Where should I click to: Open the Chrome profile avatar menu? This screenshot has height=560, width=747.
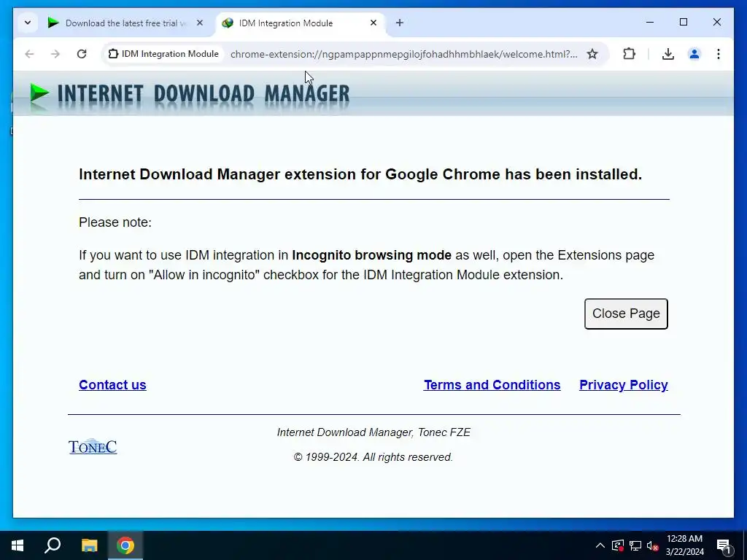point(694,54)
